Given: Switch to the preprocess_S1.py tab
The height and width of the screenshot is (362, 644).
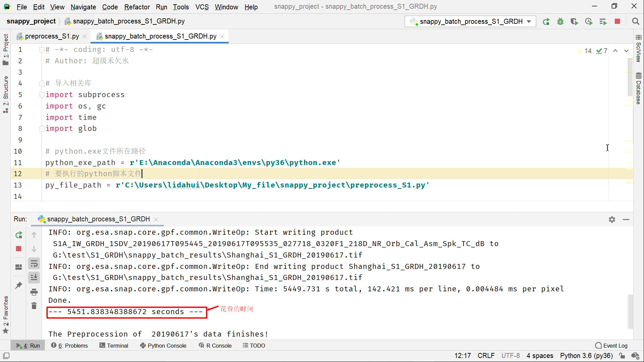Looking at the screenshot, I should tap(52, 36).
